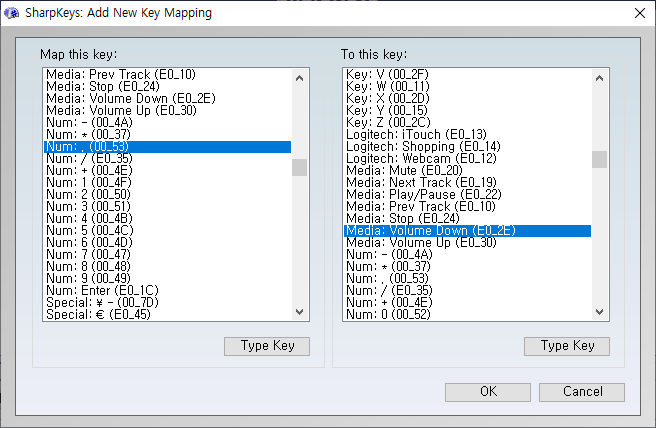Click the scrollbar thumb in Map this key list
Viewport: 656px width, 428px height.
click(x=299, y=167)
